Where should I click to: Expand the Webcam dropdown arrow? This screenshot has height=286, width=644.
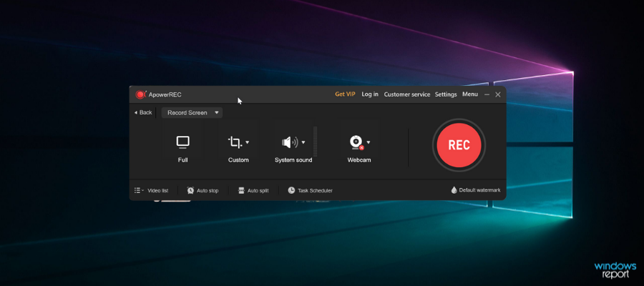pos(369,142)
